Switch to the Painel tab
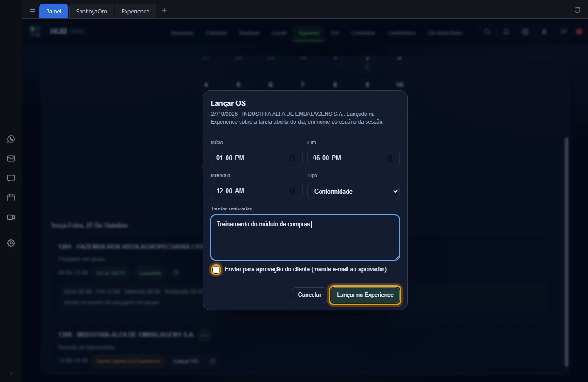The width and height of the screenshot is (588, 382). (53, 11)
